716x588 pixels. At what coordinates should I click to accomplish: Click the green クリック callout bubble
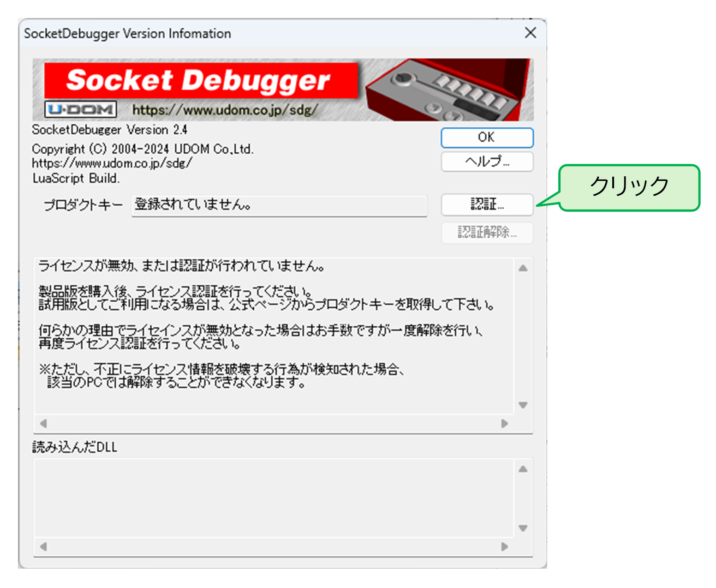point(629,186)
